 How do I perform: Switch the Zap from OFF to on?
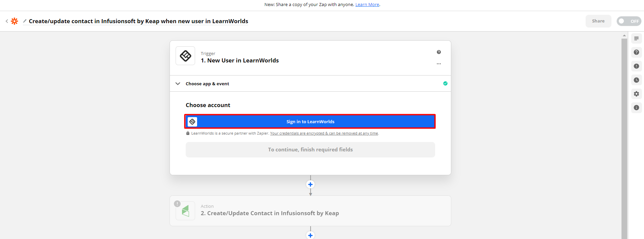coord(628,21)
